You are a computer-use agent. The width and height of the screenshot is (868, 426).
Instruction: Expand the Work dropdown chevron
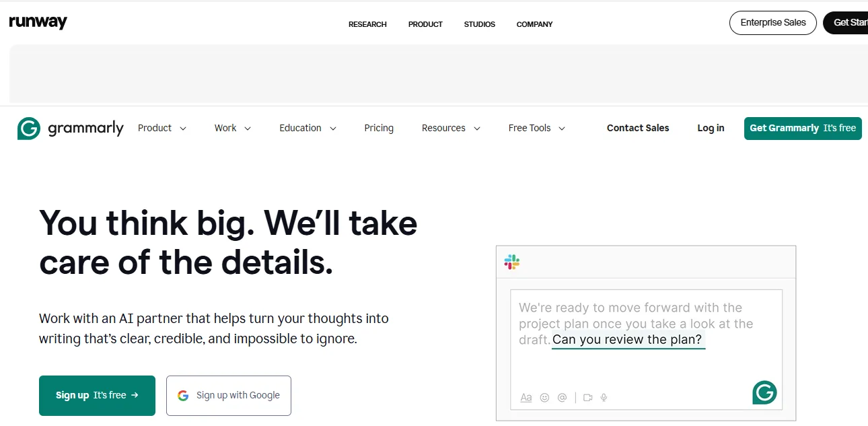248,129
